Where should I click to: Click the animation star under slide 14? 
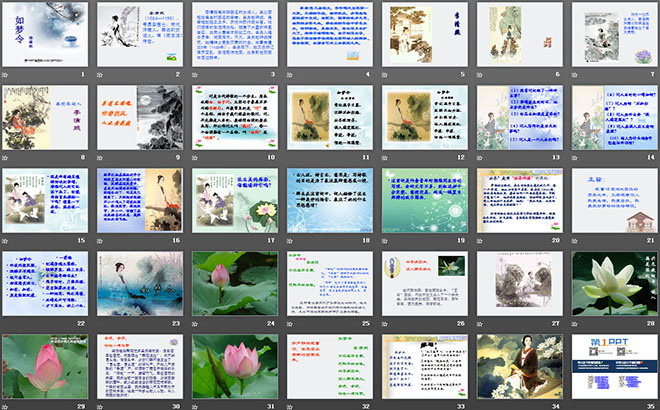(575, 158)
